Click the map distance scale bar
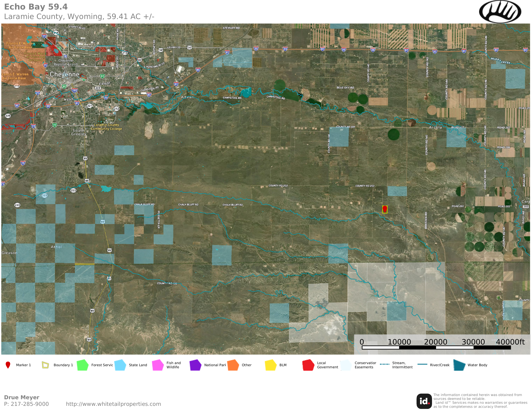532x411 pixels. tap(436, 347)
